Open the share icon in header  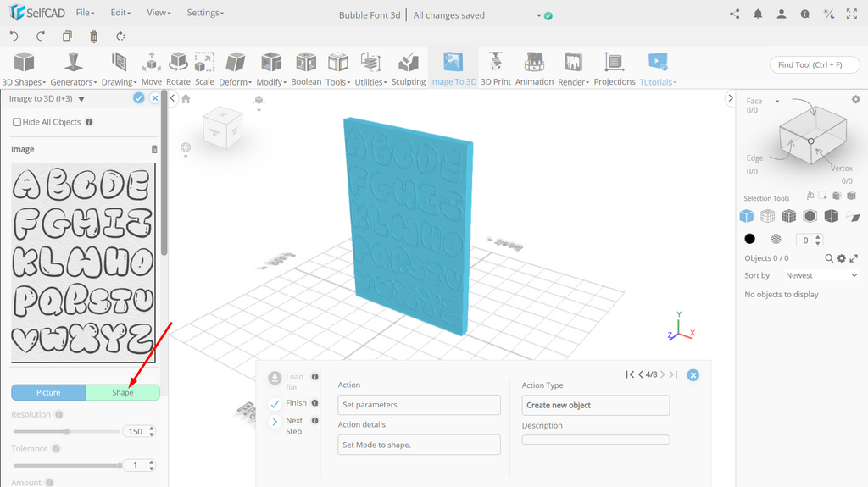click(x=735, y=14)
